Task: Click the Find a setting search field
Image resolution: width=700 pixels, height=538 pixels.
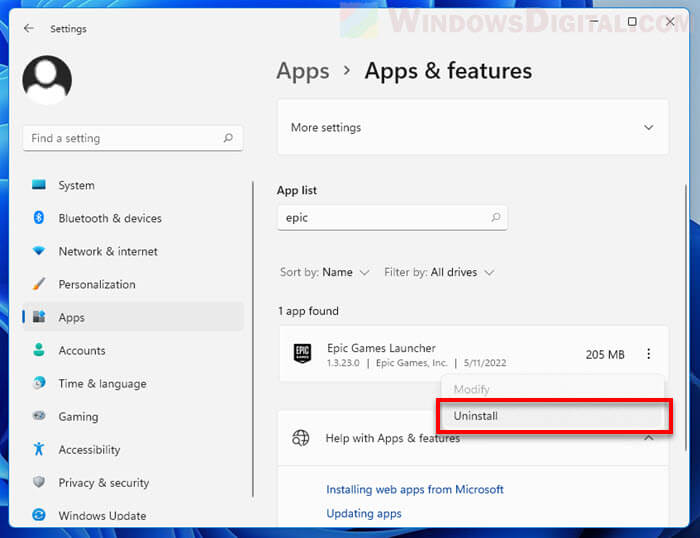Action: tap(133, 138)
